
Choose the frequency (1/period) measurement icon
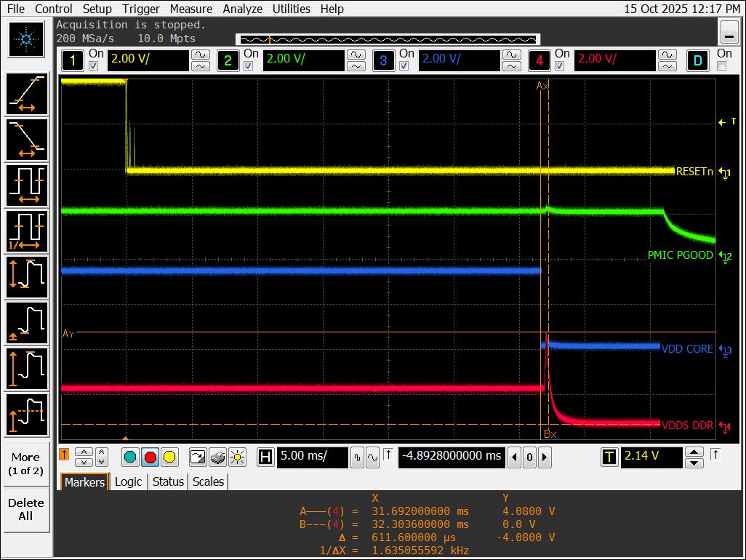(27, 231)
